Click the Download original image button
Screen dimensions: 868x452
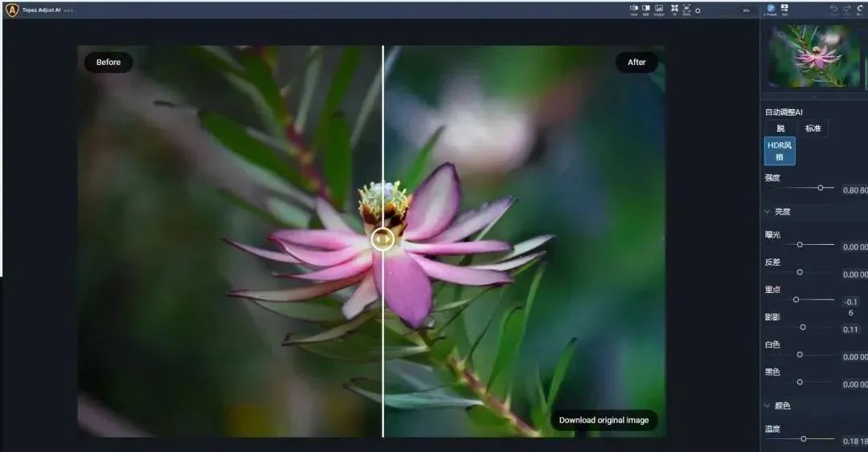tap(604, 420)
